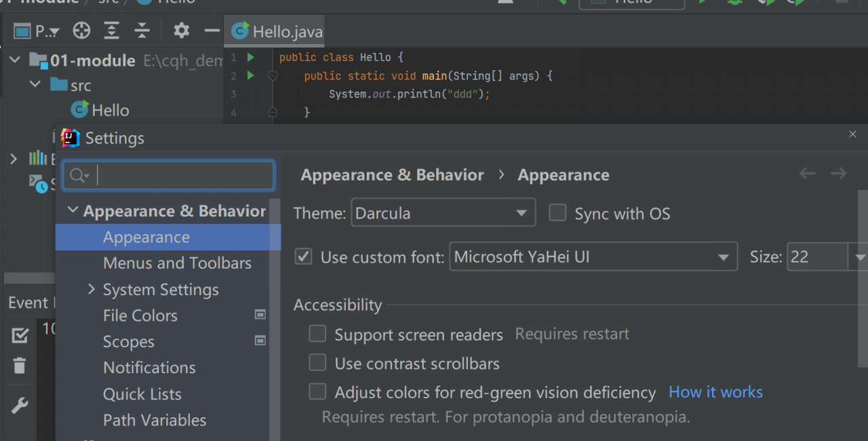The image size is (868, 441).
Task: Click the search magnifier history icon in Settings
Action: tap(79, 176)
